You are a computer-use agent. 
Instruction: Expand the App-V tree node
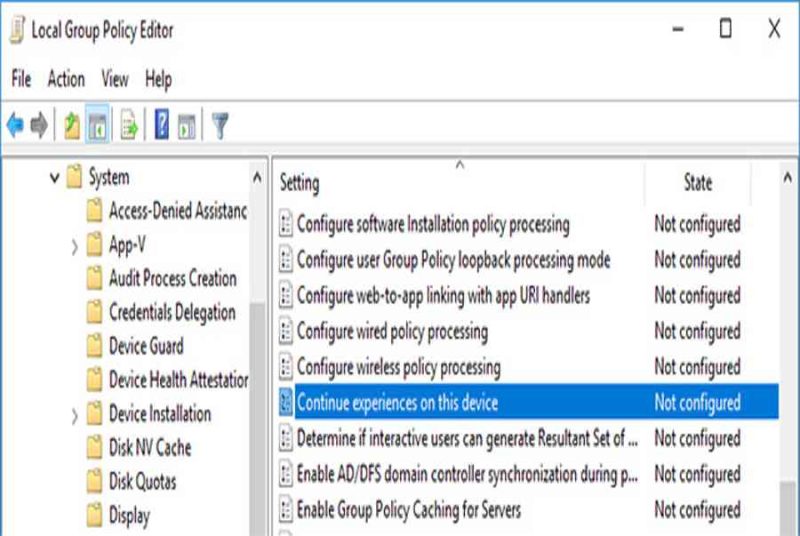(74, 247)
